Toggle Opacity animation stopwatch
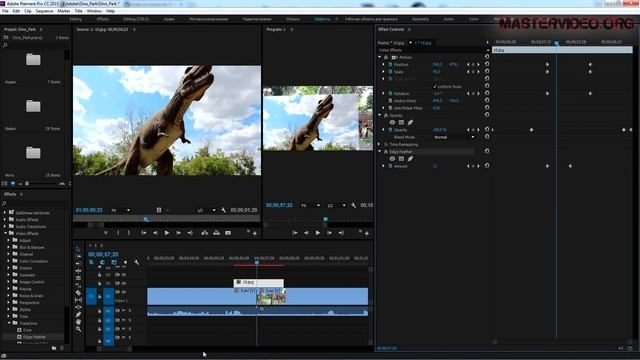The height and width of the screenshot is (360, 640). coord(390,130)
